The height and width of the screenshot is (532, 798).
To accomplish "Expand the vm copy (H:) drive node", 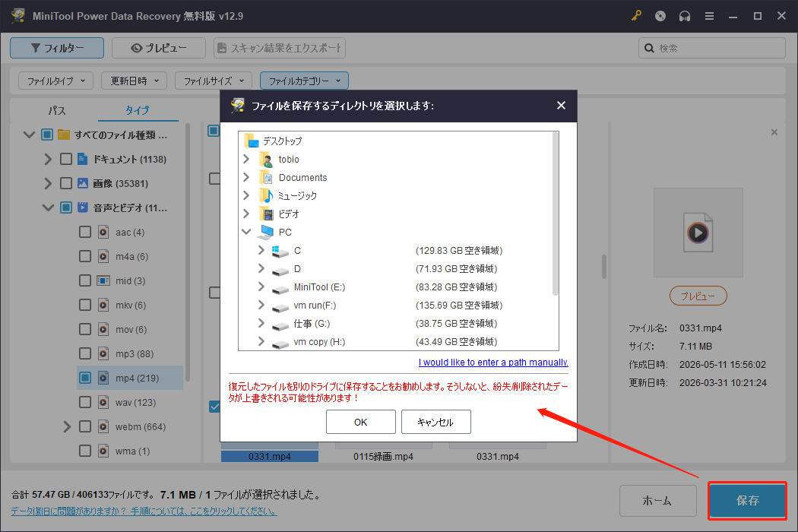I will tap(261, 341).
